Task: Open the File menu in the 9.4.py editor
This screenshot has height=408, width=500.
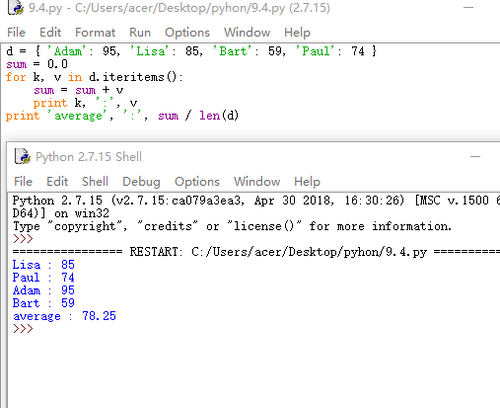Action: 16,32
